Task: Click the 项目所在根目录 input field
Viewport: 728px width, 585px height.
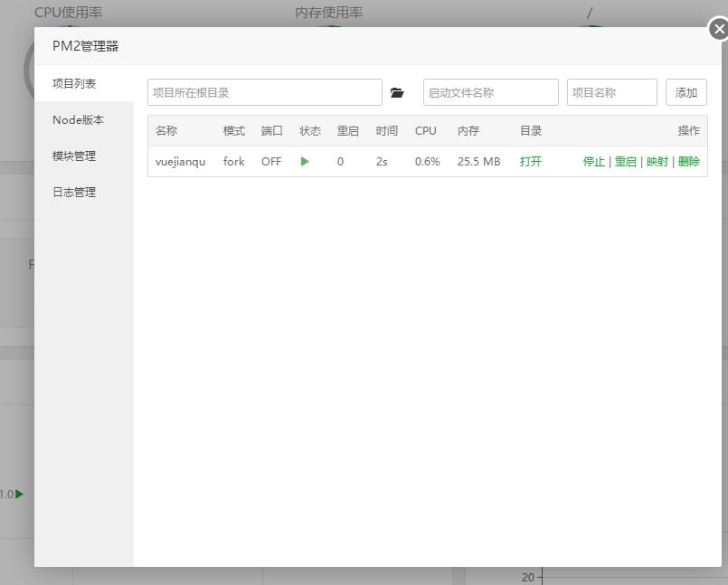Action: point(265,92)
